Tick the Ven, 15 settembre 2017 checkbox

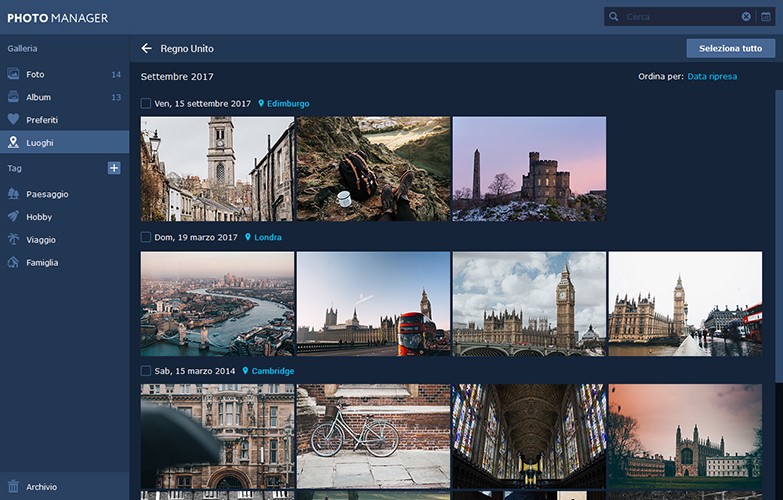coord(145,103)
